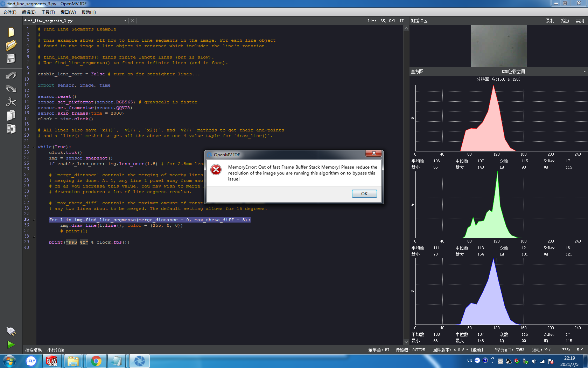Screen dimensions: 588x368
Task: Switch to the 搜索结果 tab
Action: point(33,350)
